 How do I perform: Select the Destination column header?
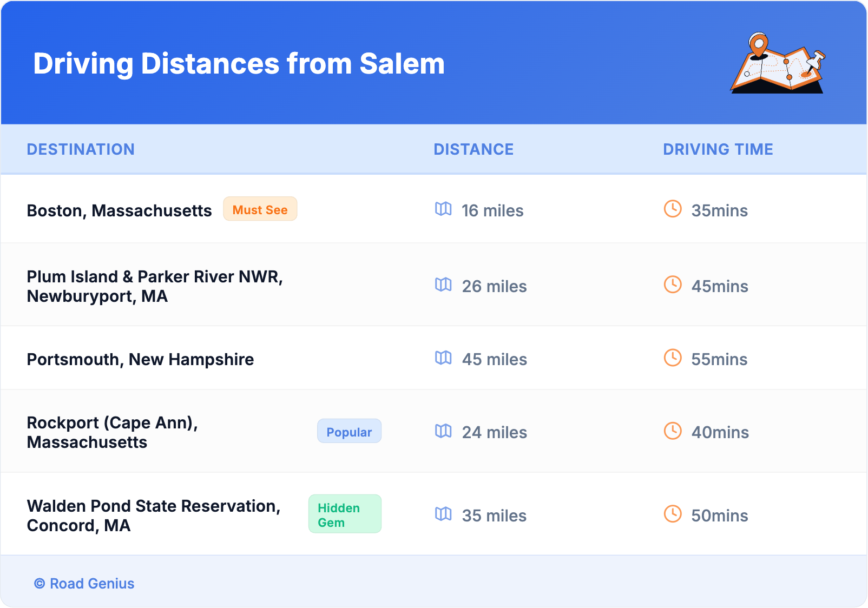coord(81,149)
